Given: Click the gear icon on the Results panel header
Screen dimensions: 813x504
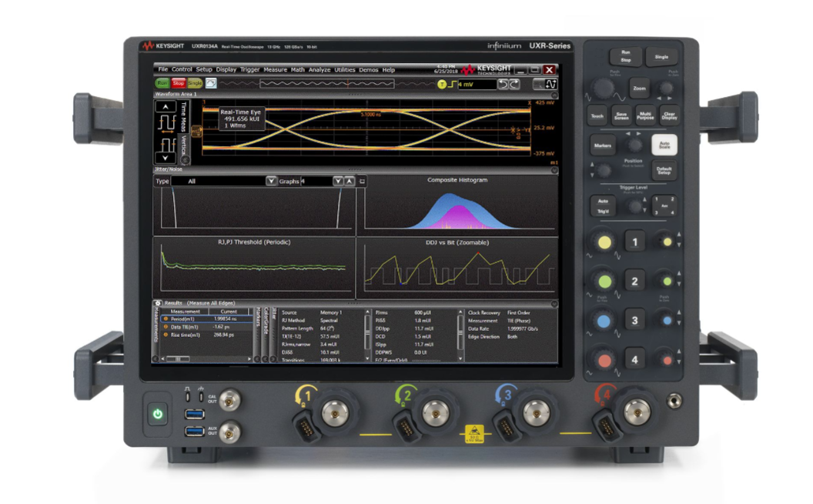Looking at the screenshot, I should (158, 302).
